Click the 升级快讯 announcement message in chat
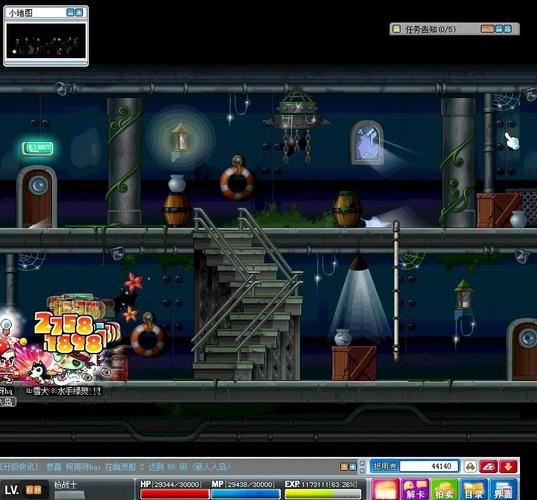The image size is (537, 500). click(x=115, y=467)
